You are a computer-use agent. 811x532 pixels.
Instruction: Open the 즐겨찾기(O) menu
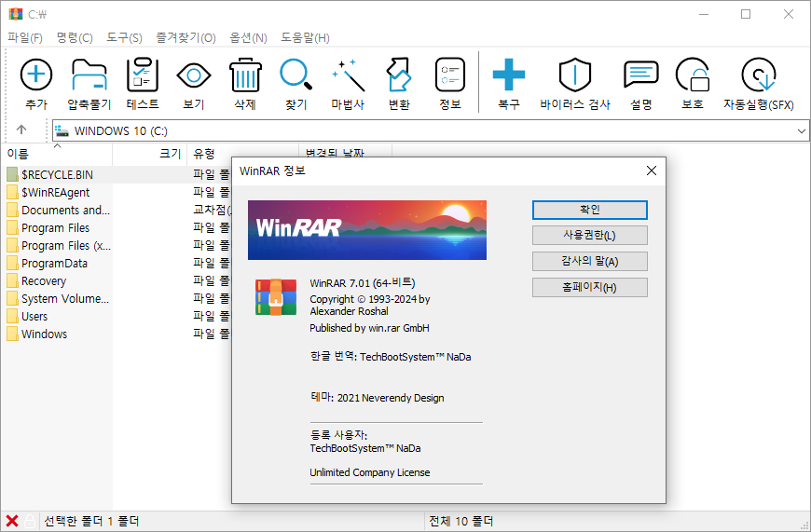click(x=186, y=38)
